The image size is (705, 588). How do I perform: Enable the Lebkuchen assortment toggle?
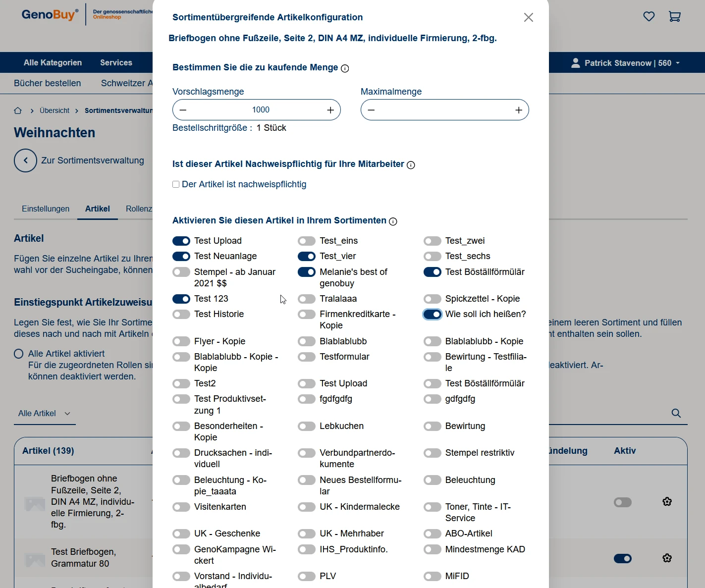pyautogui.click(x=307, y=427)
